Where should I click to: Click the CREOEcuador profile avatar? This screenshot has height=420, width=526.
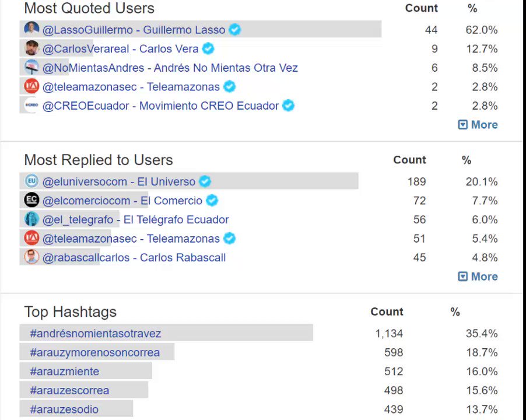pyautogui.click(x=31, y=106)
